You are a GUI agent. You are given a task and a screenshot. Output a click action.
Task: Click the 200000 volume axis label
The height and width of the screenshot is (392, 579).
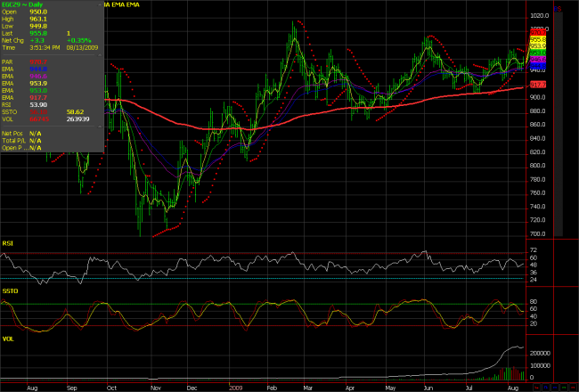(540, 353)
